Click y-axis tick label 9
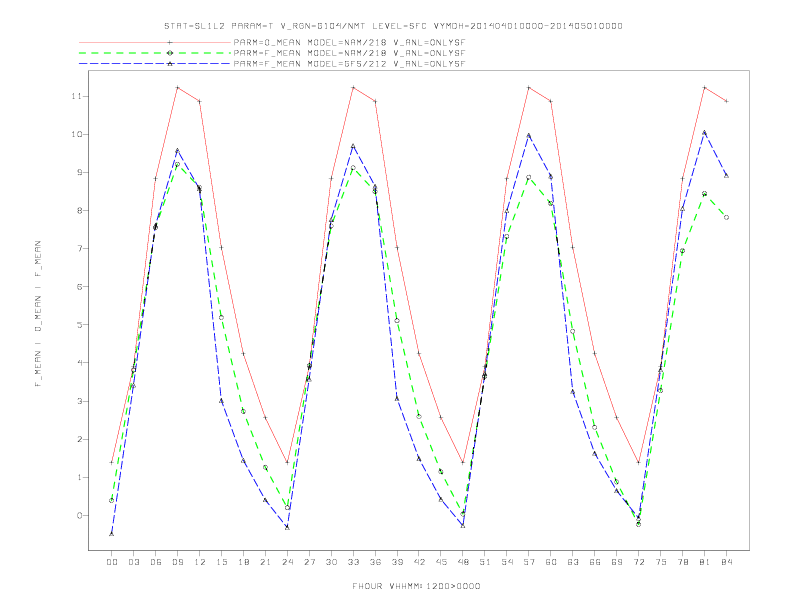The height and width of the screenshot is (612, 792). pyautogui.click(x=80, y=172)
